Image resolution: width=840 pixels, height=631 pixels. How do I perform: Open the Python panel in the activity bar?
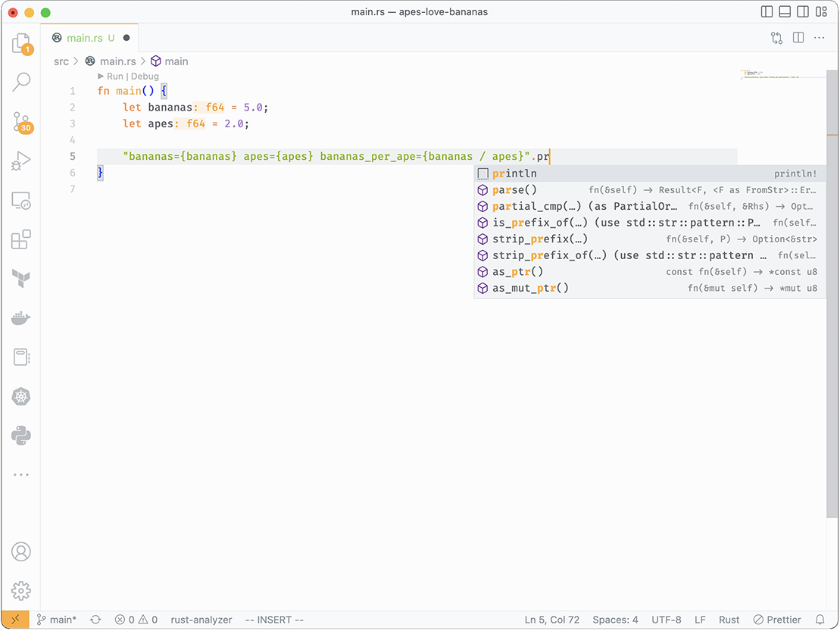[x=21, y=436]
